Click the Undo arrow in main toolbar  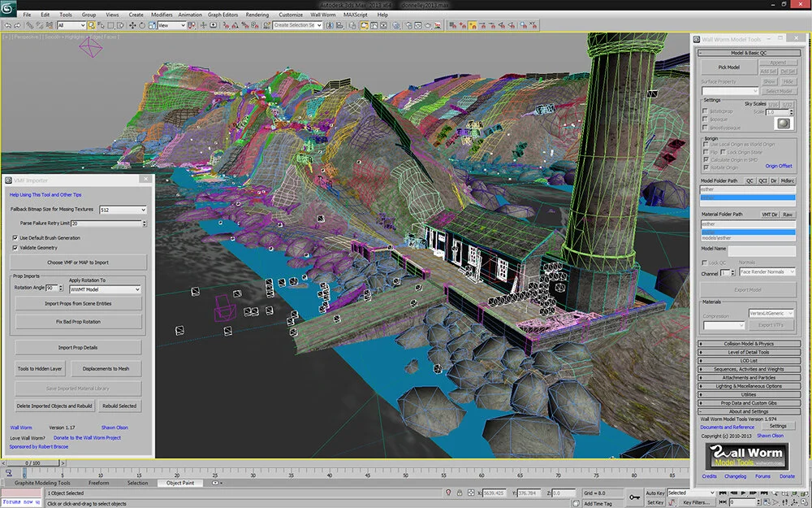(8, 25)
